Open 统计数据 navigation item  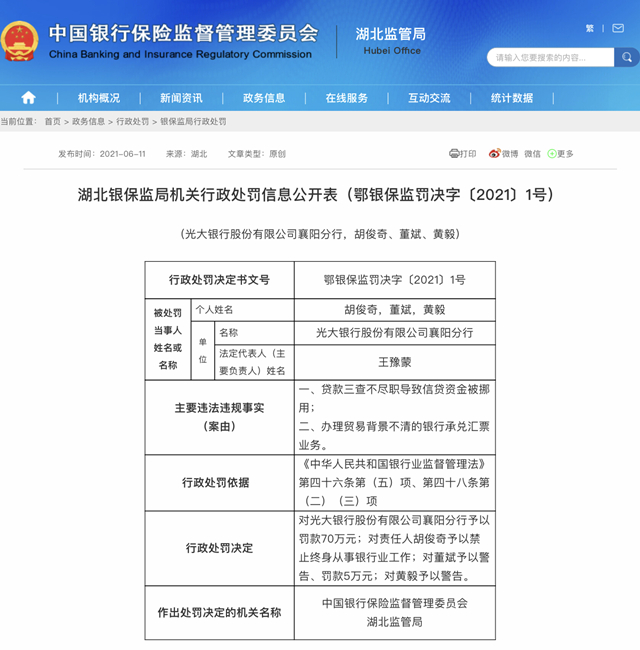(511, 98)
